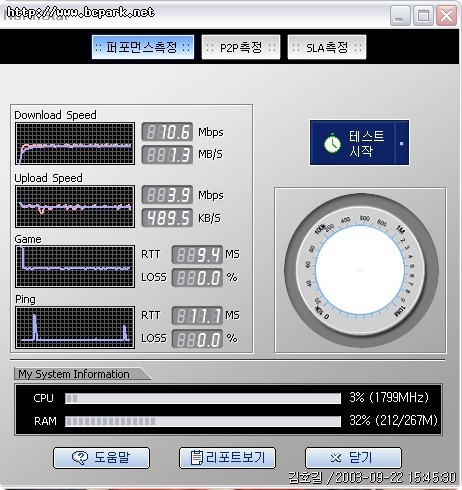
Task: Click the X icon on 닫기 button
Action: point(336,458)
